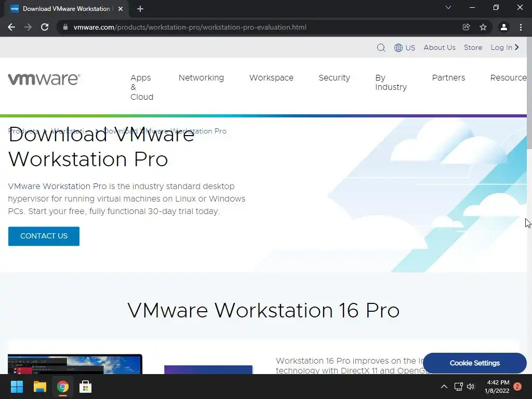532x399 pixels.
Task: Expand the Log In menu
Action: [505, 47]
